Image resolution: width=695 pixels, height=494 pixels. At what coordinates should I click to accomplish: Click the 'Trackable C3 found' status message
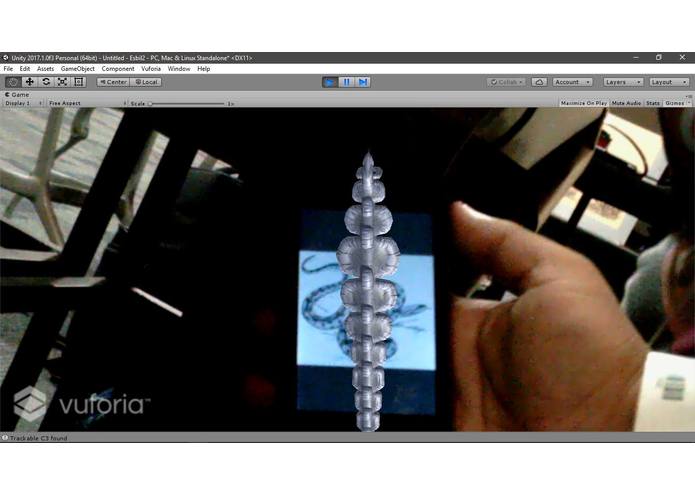[39, 438]
